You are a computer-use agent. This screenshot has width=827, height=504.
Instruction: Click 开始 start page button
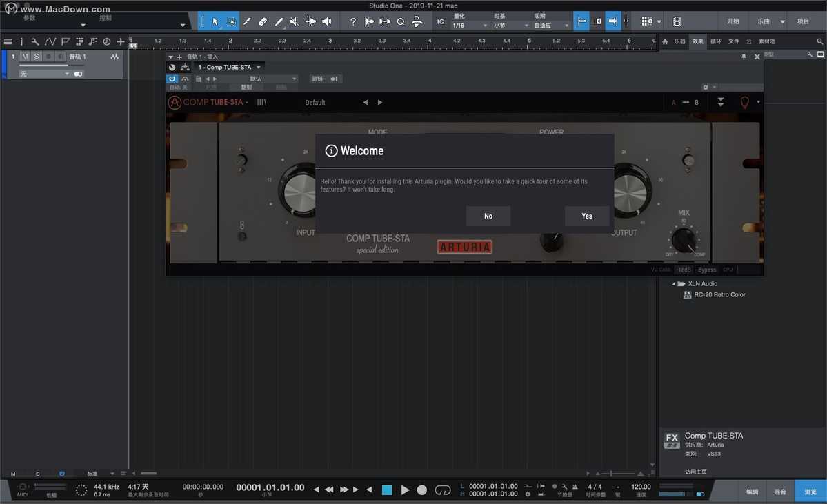(x=733, y=21)
